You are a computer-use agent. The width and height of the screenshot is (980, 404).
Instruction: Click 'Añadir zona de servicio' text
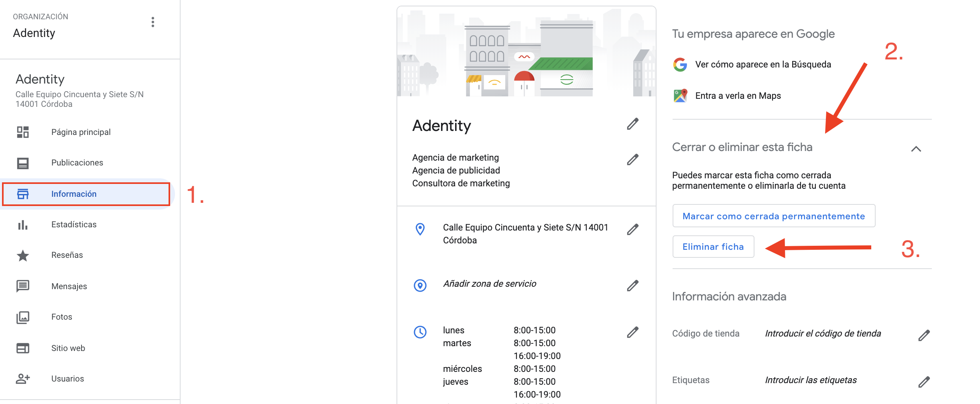click(x=489, y=284)
